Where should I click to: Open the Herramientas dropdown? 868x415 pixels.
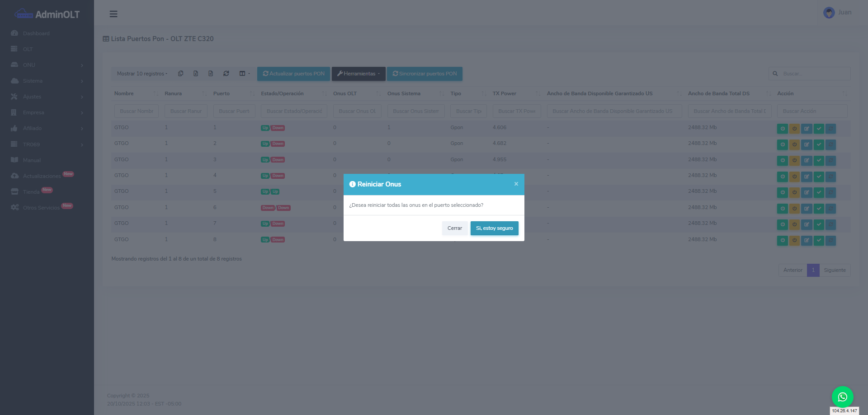(x=359, y=74)
